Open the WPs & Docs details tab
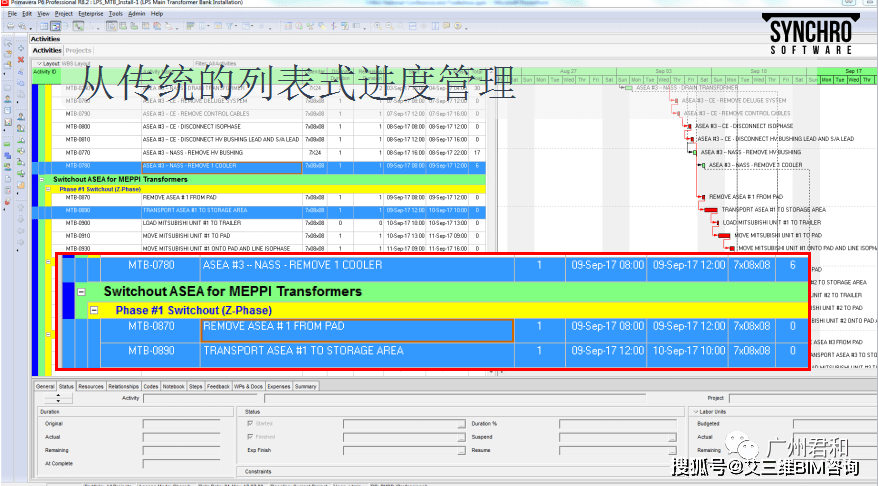 tap(248, 386)
